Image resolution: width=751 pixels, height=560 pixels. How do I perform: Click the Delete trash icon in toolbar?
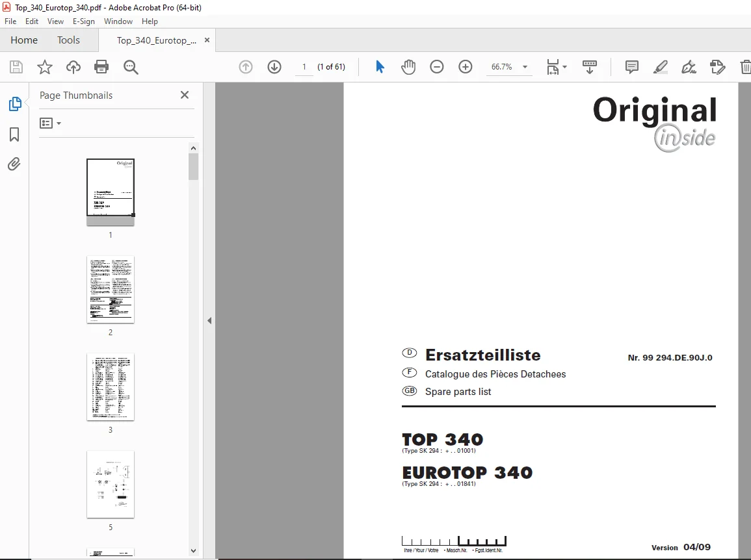tap(745, 67)
